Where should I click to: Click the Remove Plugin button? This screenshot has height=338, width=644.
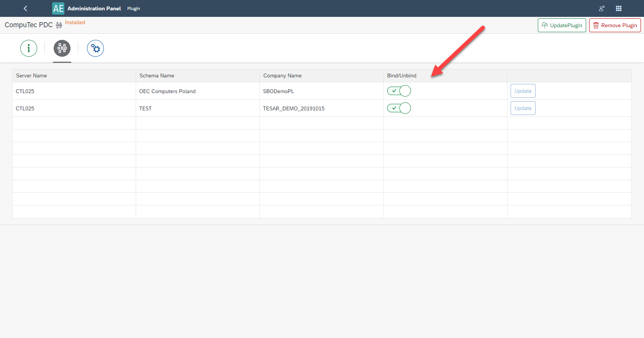point(615,25)
